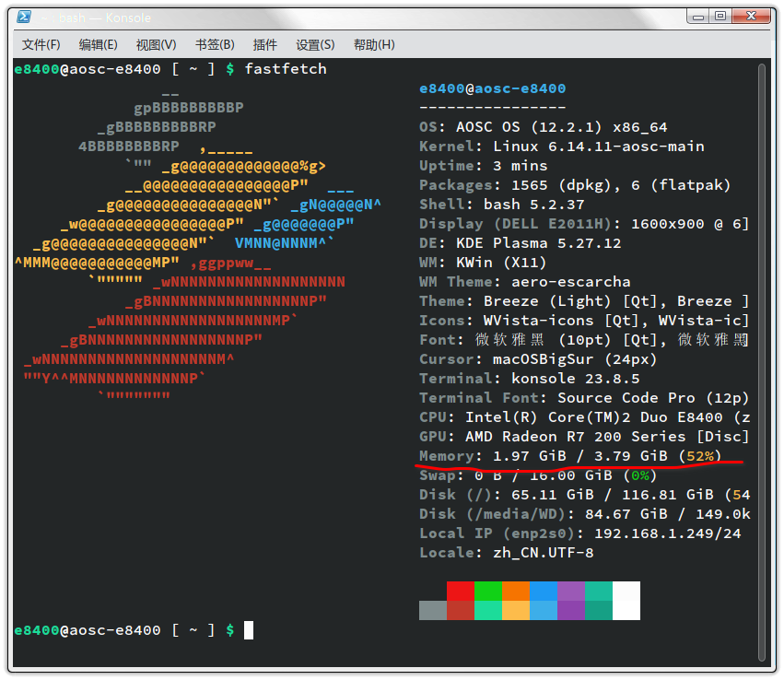Open the 插件 menu

coord(264,45)
